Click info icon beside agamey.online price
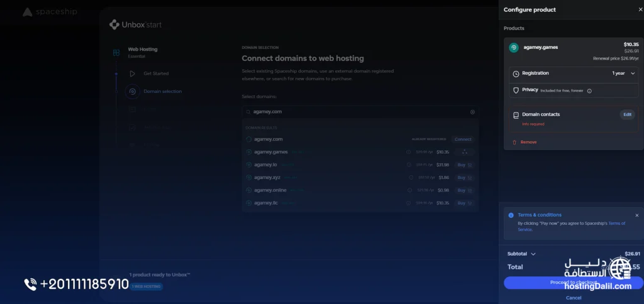The width and height of the screenshot is (644, 304). tap(409, 190)
